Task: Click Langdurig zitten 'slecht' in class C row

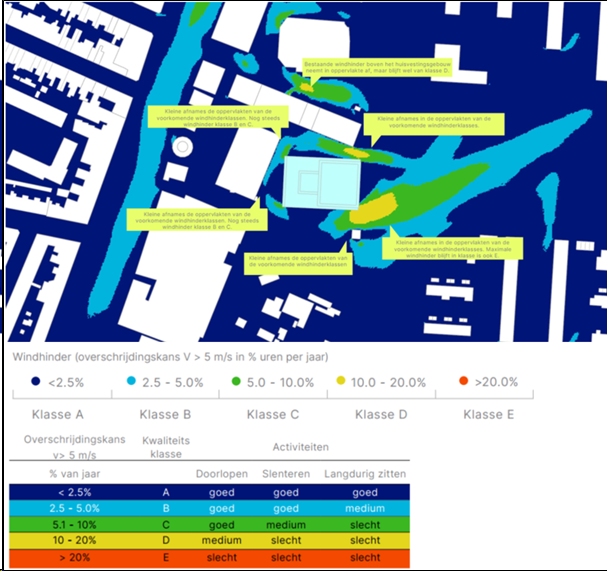Action: point(365,525)
